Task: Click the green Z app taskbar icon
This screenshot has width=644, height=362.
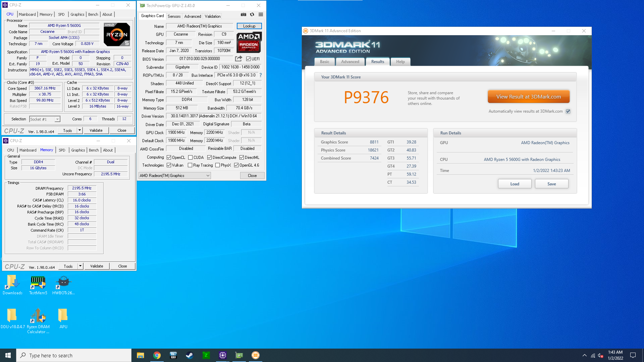Action: coord(206,355)
